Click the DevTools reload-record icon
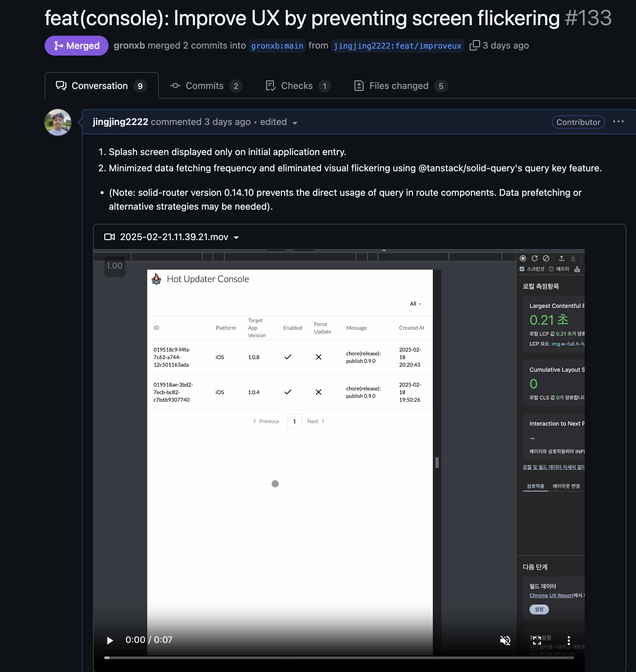The height and width of the screenshot is (672, 636). (x=535, y=259)
